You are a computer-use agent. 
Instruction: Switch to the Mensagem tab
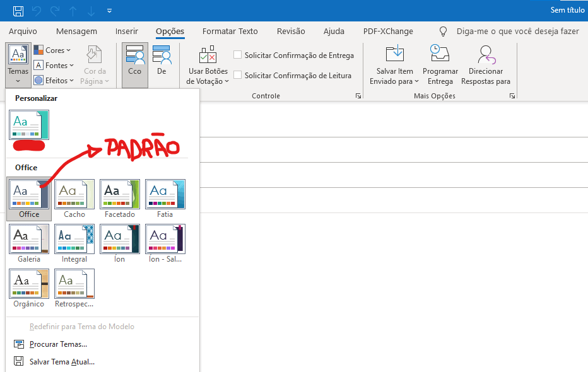coord(76,31)
